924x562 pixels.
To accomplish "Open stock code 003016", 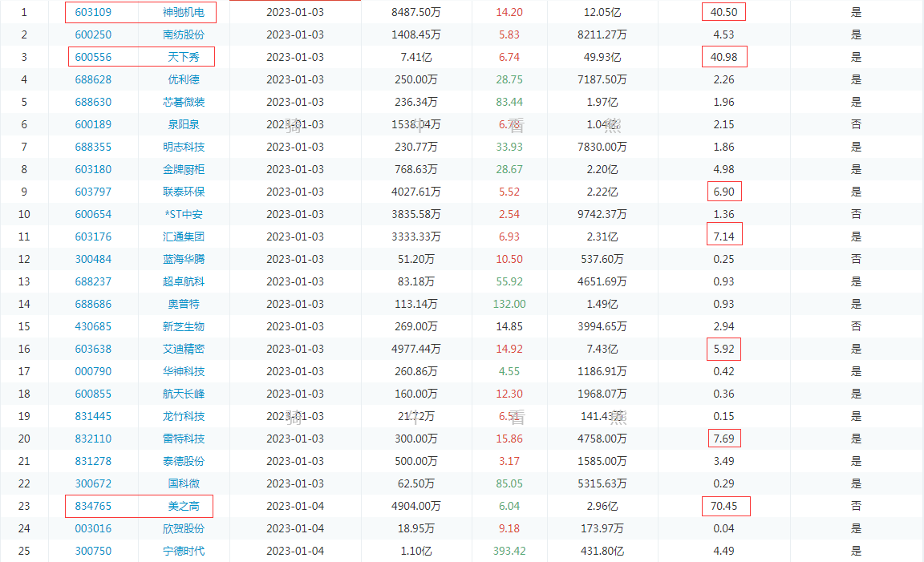I will pos(93,528).
